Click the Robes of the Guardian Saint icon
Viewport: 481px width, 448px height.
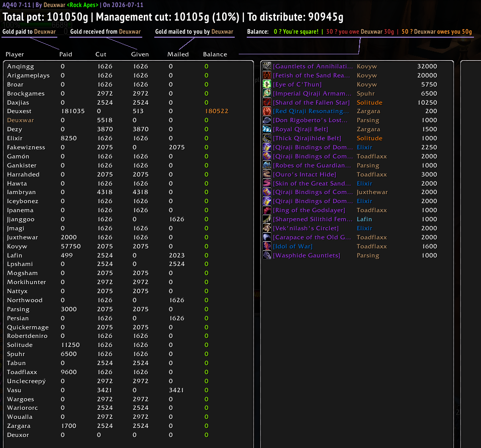coord(267,165)
